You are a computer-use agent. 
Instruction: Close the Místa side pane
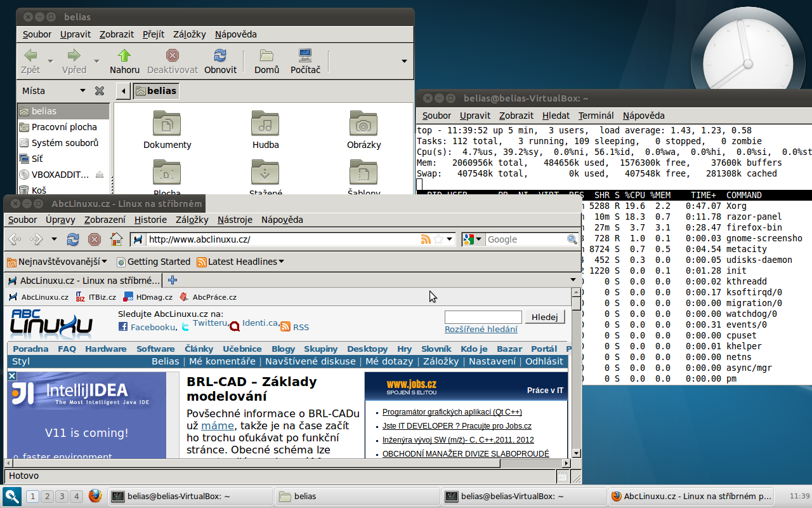click(x=100, y=91)
